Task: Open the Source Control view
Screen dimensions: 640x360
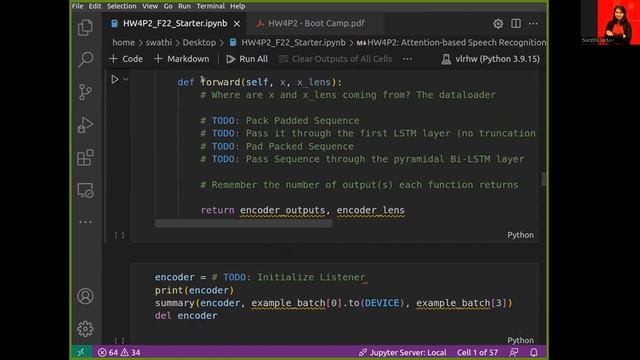Action: coord(85,92)
